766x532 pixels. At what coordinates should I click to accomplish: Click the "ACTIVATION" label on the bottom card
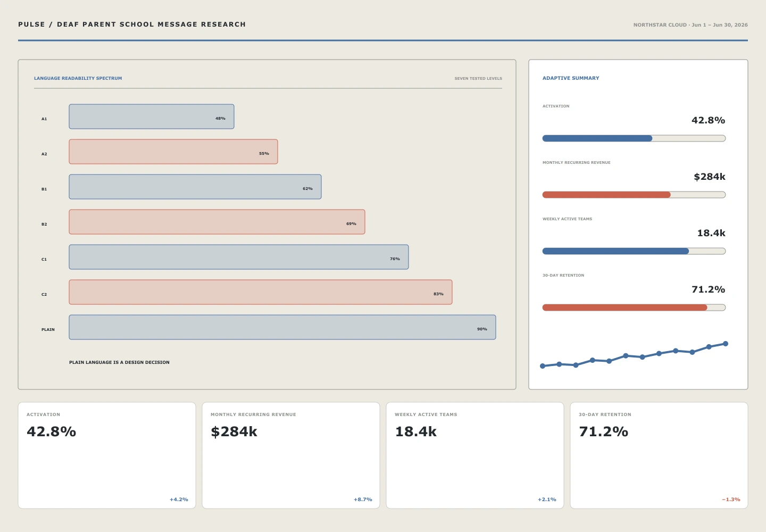[x=44, y=414]
